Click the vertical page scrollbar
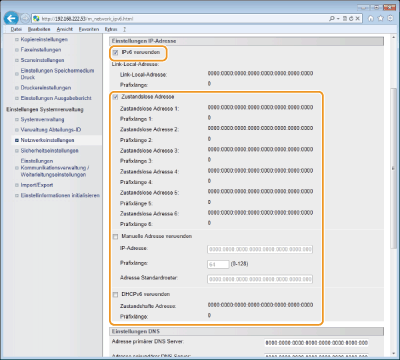Screen dimensions: 400x360 (393, 169)
